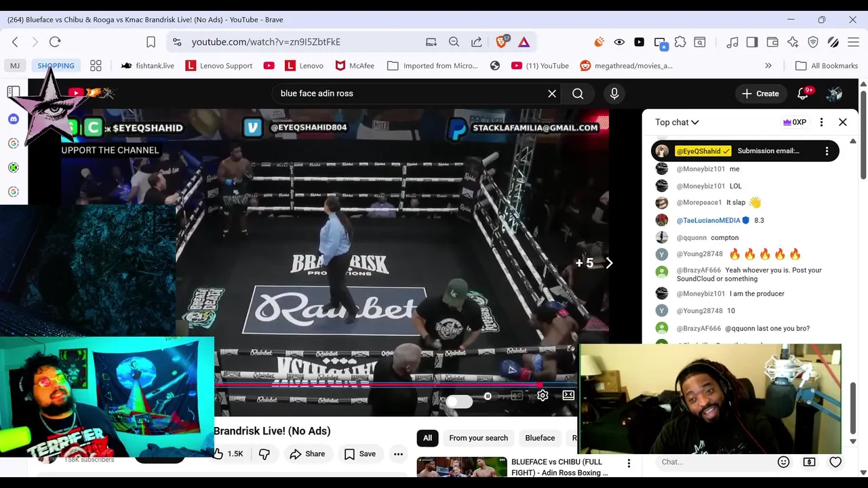Screen dimensions: 868x488
Task: Open the McAfee bookmark
Action: pyautogui.click(x=355, y=66)
